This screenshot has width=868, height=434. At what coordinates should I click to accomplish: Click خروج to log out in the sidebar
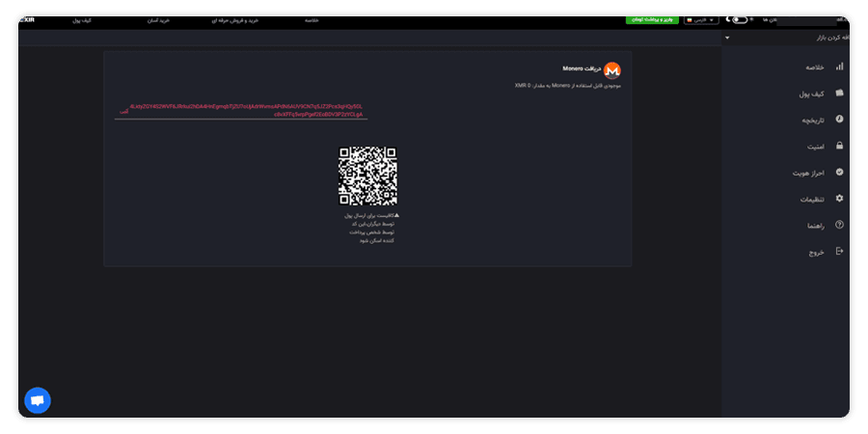[817, 252]
